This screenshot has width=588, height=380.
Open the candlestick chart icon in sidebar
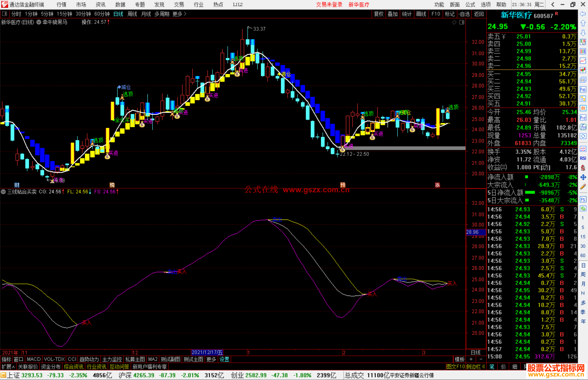(x=583, y=70)
